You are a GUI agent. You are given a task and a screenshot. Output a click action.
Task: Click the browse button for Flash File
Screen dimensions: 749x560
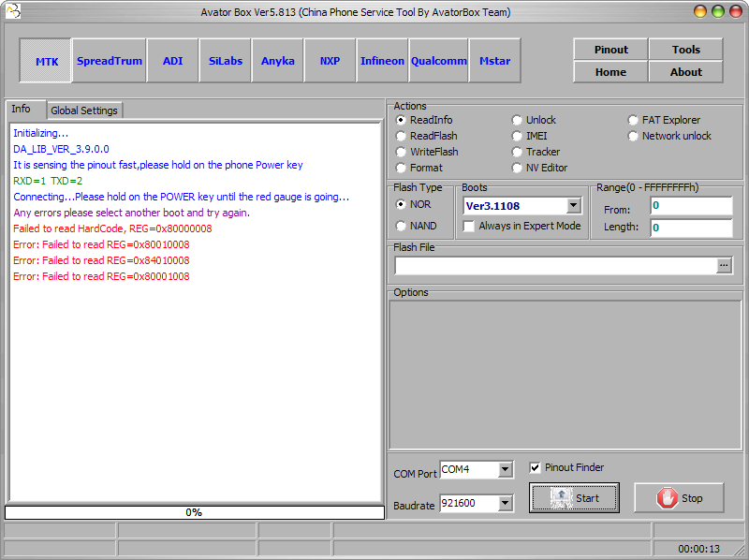point(724,265)
